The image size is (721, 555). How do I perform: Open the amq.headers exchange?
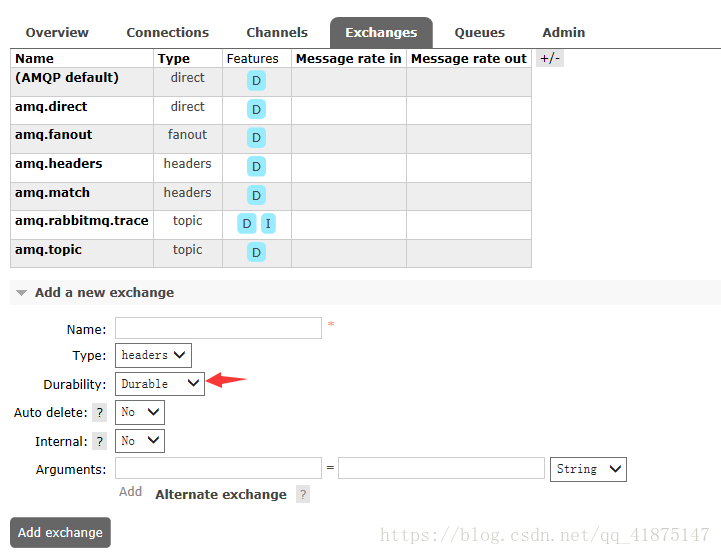[x=58, y=164]
